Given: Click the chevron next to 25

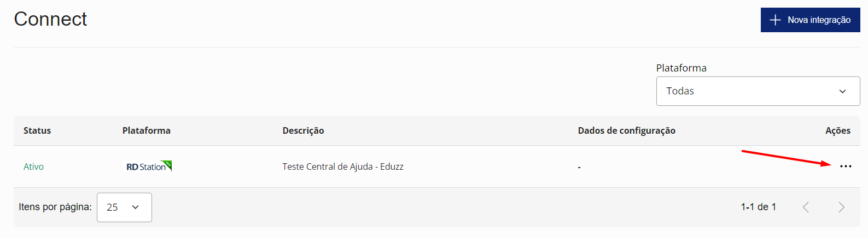Looking at the screenshot, I should click(136, 207).
